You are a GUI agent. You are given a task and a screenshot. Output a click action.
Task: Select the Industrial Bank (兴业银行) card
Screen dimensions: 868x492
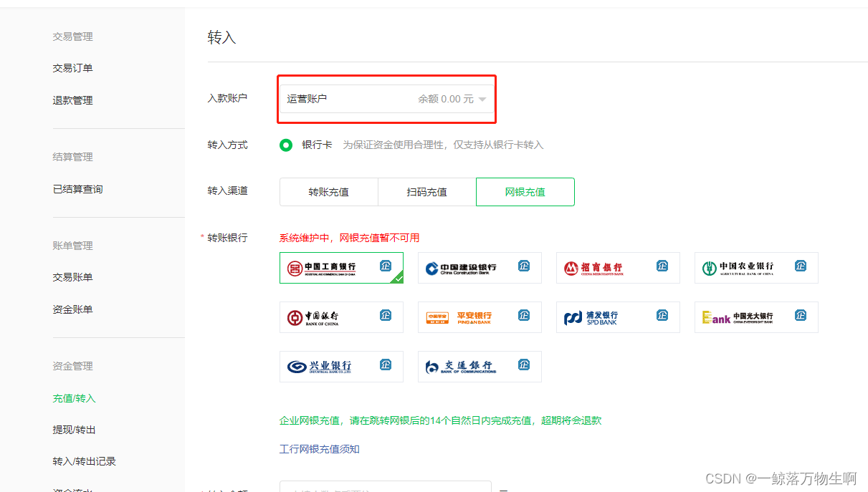click(x=341, y=367)
